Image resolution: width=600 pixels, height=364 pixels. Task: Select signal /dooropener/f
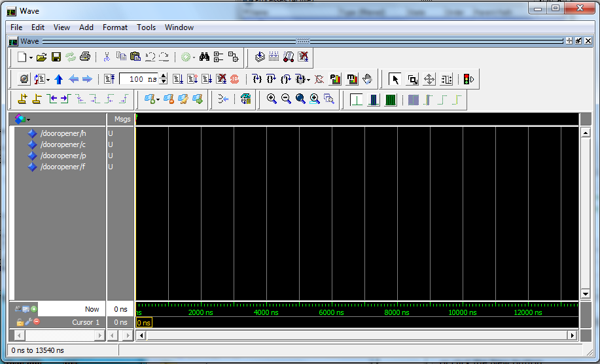[63, 167]
